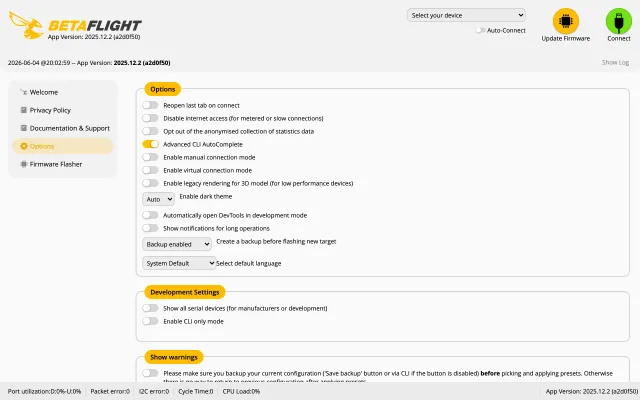
Task: Open Documentation & Support tab
Action: pyautogui.click(x=62, y=128)
